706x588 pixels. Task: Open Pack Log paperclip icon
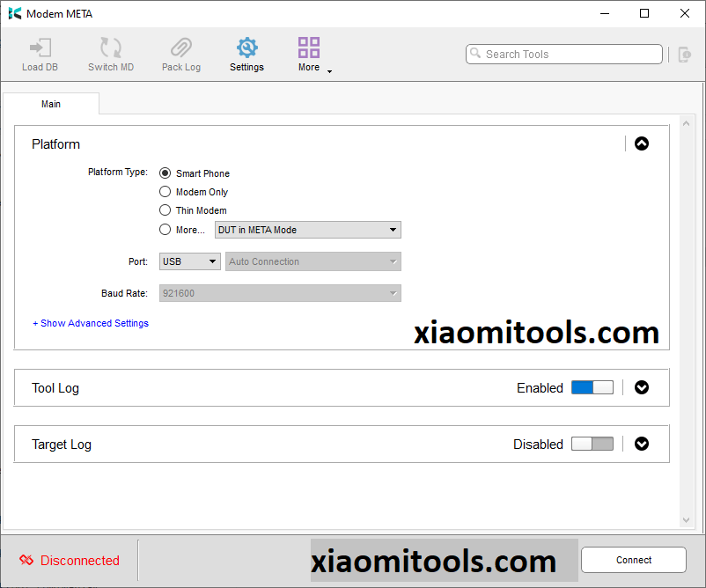point(180,48)
